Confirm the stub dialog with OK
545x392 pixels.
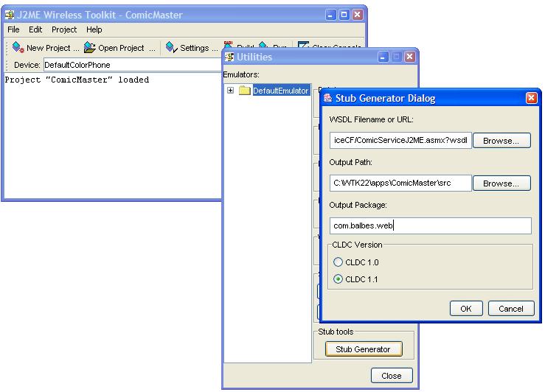(x=466, y=308)
